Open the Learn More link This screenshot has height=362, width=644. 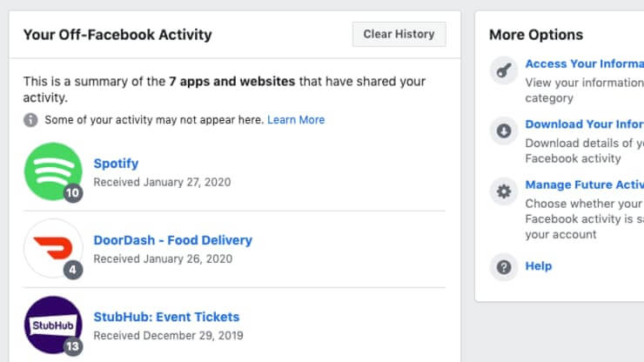point(296,120)
